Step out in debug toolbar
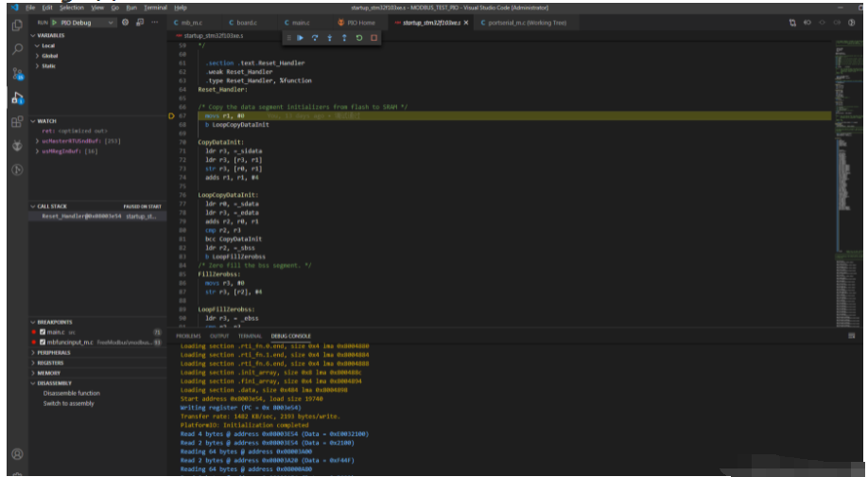The height and width of the screenshot is (477, 868). (x=344, y=38)
